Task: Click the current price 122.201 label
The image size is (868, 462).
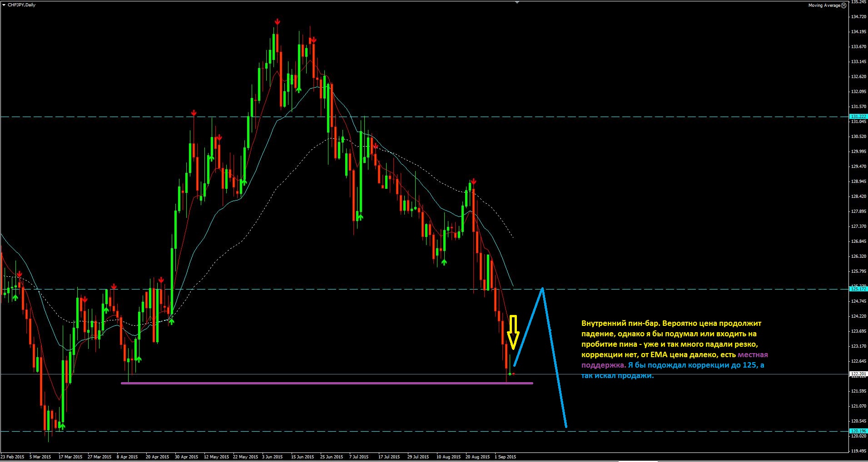Action: (x=858, y=374)
